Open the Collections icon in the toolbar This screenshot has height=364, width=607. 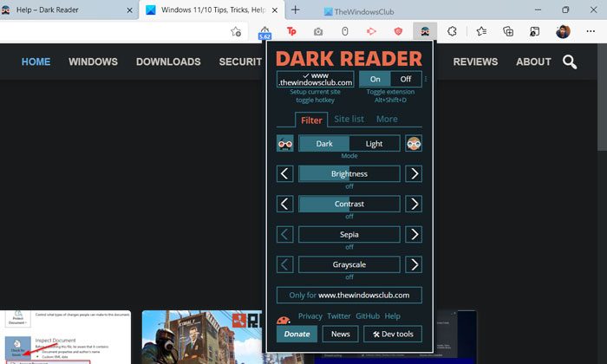point(508,31)
